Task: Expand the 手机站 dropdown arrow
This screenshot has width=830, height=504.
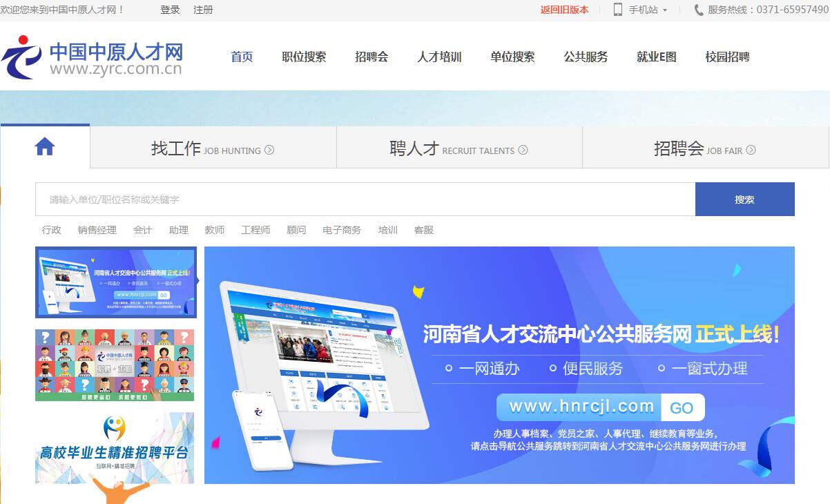Action: point(665,10)
